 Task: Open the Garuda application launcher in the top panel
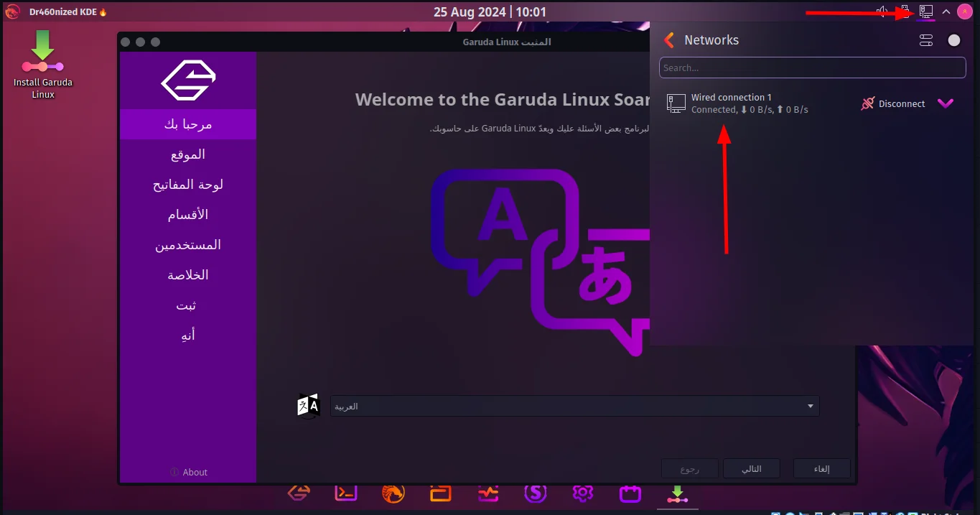12,11
